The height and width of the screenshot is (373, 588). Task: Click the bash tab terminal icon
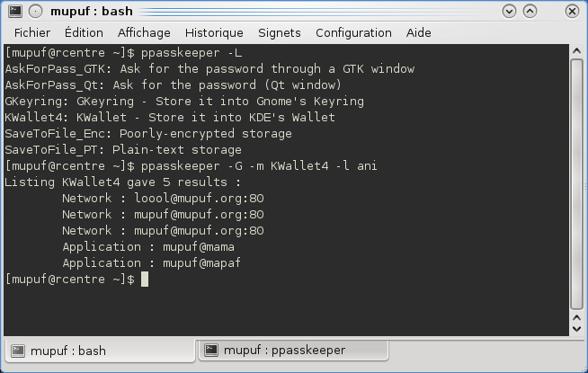tap(18, 351)
